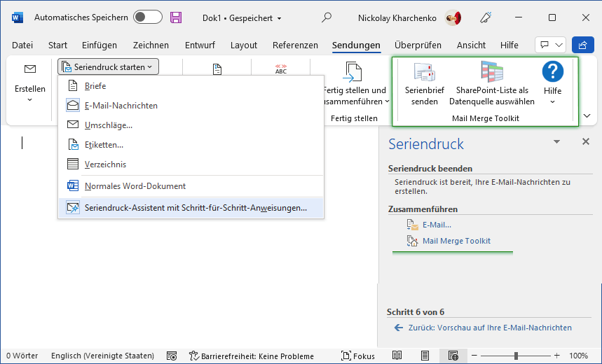602x364 pixels.
Task: Click the macro recording status icon
Action: tap(172, 356)
